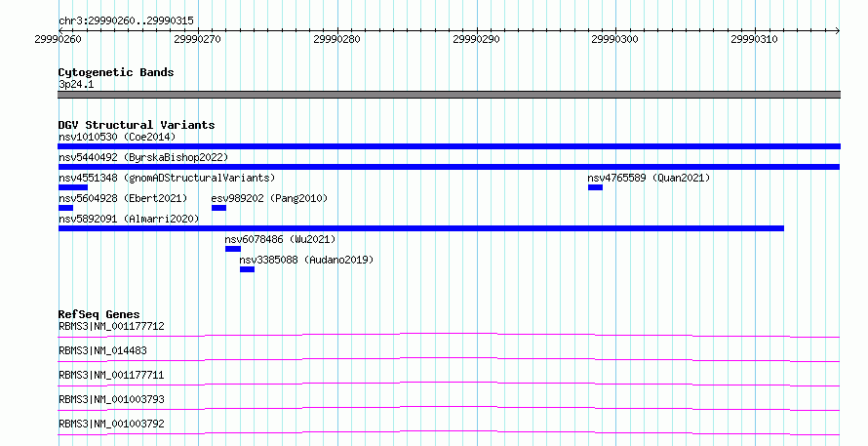This screenshot has height=446, width=868.
Task: Click ruler position 29990280
Action: tap(336, 39)
